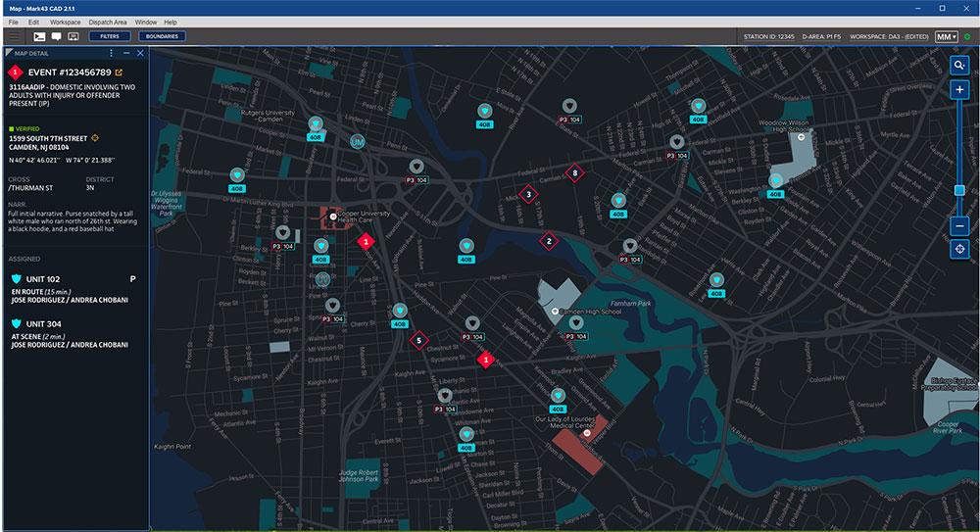
Task: Open the MM user dropdown
Action: (x=946, y=36)
